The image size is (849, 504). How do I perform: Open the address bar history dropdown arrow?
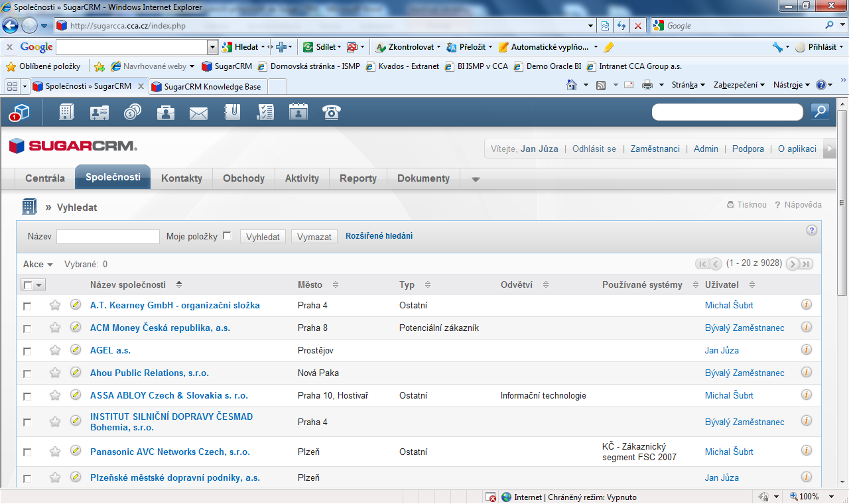(591, 26)
